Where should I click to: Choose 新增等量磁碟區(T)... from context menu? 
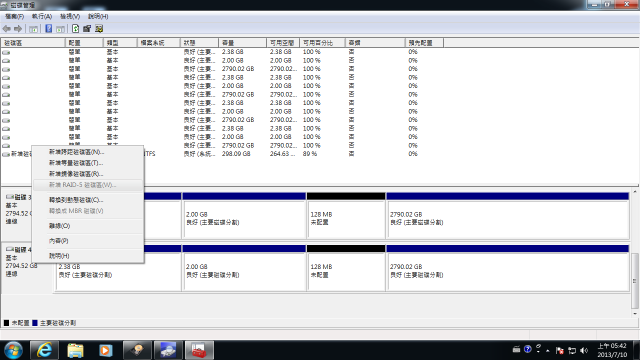click(x=88, y=163)
